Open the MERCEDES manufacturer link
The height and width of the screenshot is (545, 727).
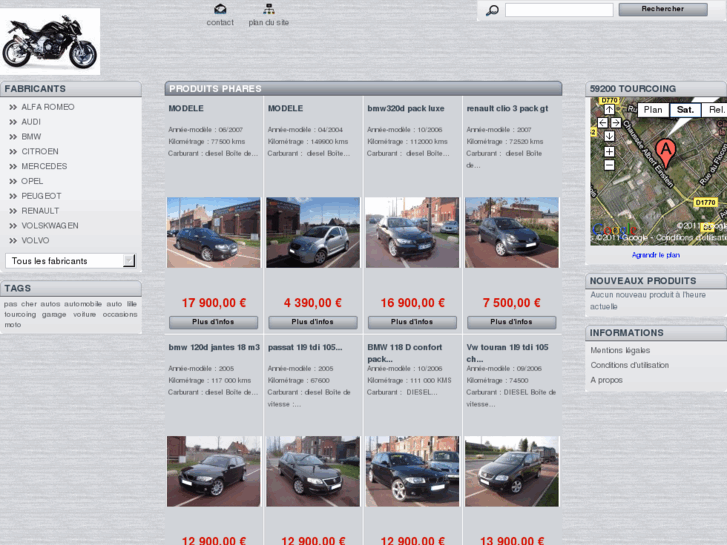coord(44,167)
